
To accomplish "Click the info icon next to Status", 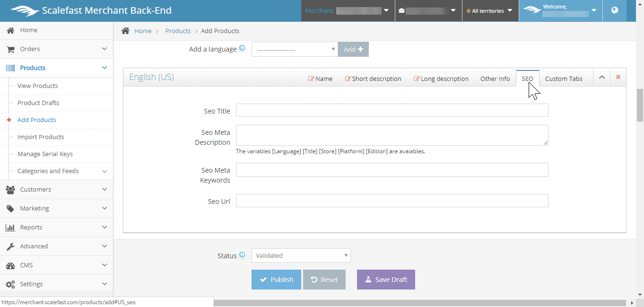I will point(242,255).
